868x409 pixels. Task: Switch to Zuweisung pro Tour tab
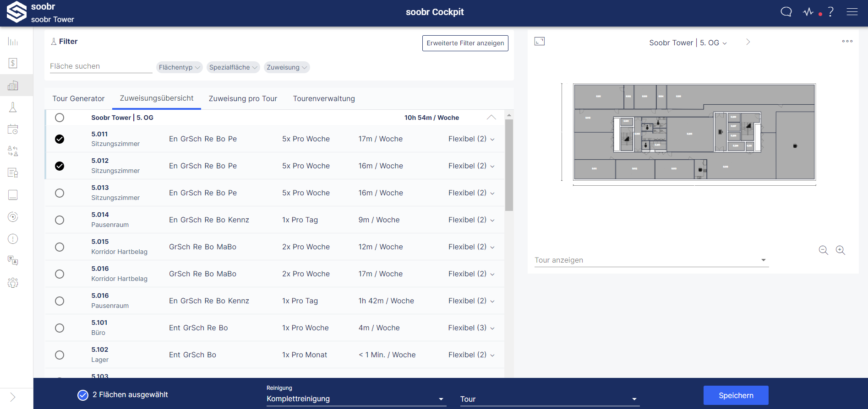point(243,98)
